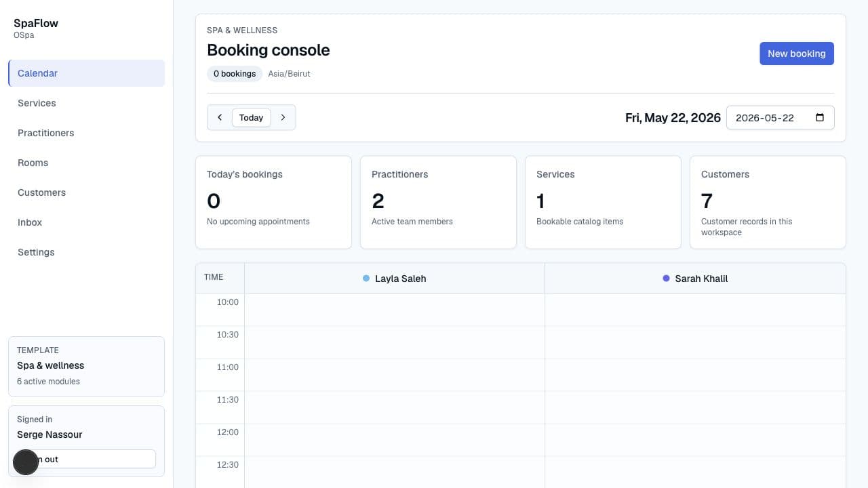Click the 11:30 time row label
The height and width of the screenshot is (488, 868).
pos(228,400)
